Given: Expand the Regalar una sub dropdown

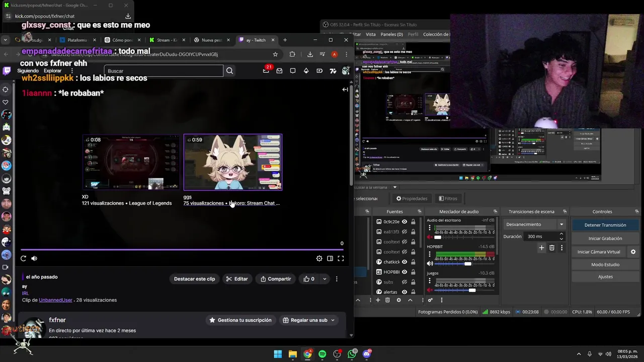Looking at the screenshot, I should [x=333, y=320].
